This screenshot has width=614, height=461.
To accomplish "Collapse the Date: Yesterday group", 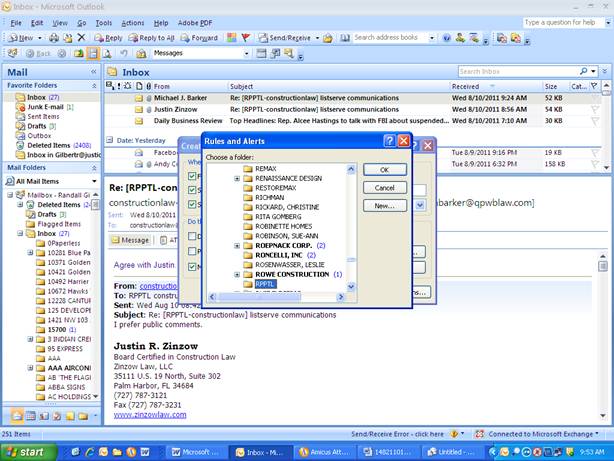I will point(110,140).
